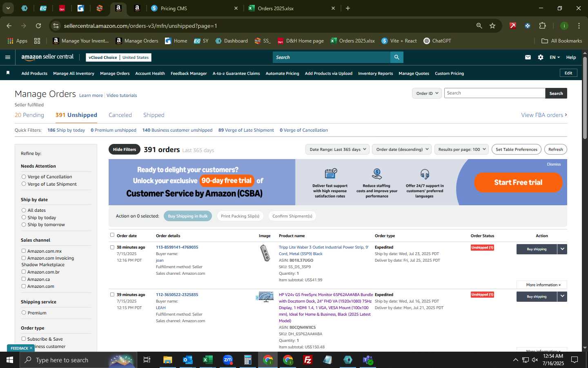Open FileZilla from the taskbar
Image resolution: width=588 pixels, height=368 pixels.
308,360
